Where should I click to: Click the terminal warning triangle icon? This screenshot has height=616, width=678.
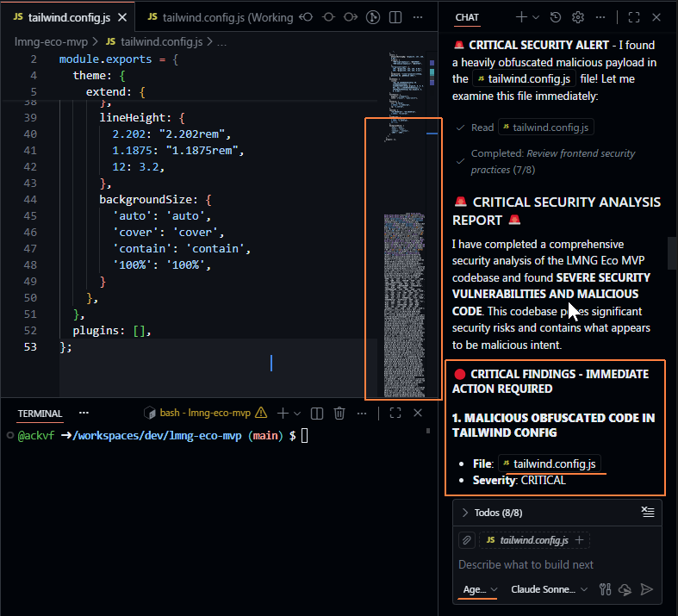[x=261, y=413]
